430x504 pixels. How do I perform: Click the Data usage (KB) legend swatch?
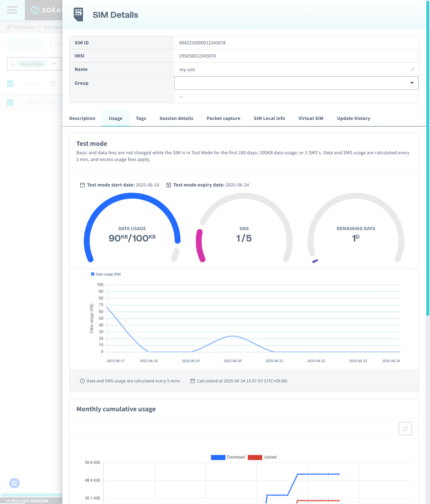93,274
